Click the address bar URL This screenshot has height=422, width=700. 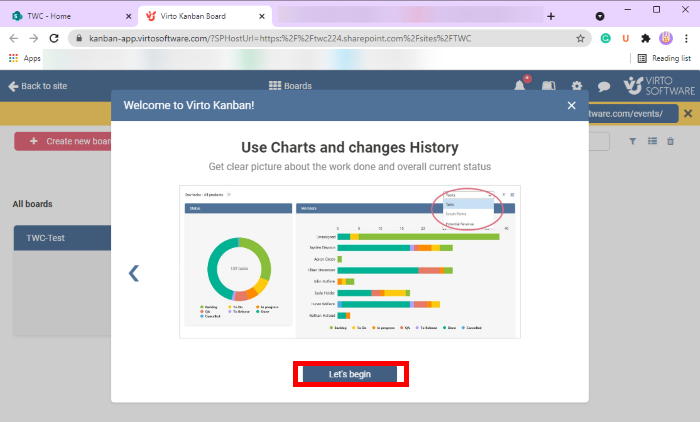coord(280,38)
